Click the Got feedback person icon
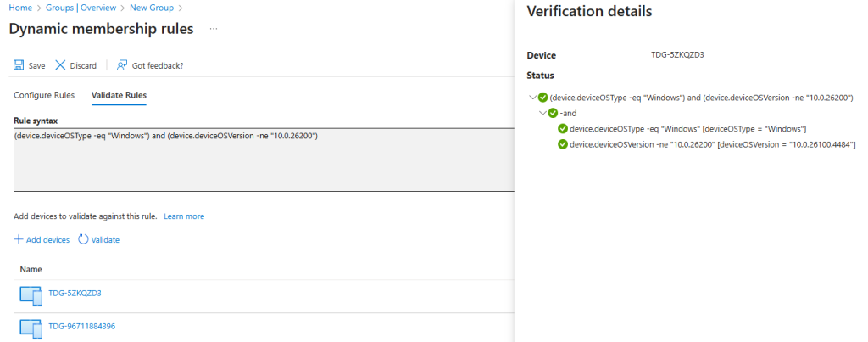 (122, 65)
